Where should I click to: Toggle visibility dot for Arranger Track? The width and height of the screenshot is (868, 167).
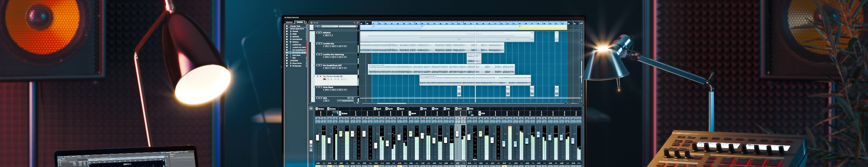click(x=287, y=26)
